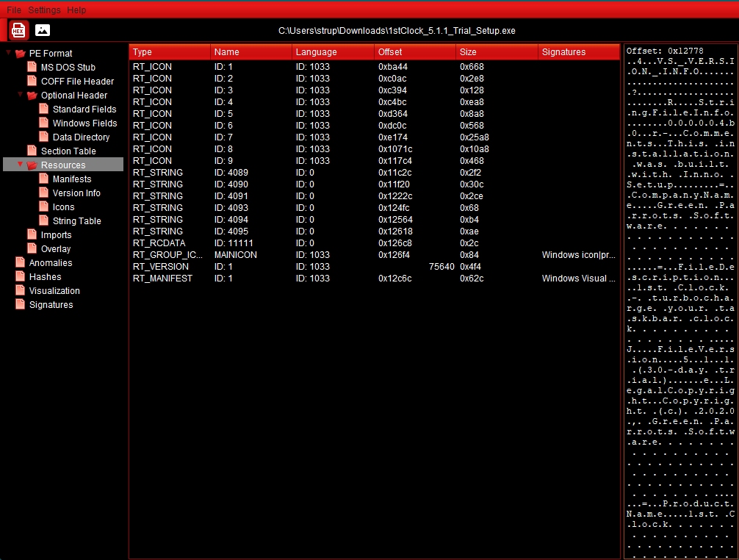The width and height of the screenshot is (739, 560).
Task: Click the Standard Fields file icon
Action: 44,109
